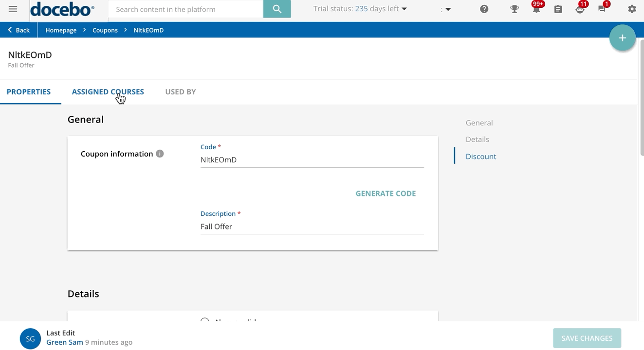
Task: Jump to Details section in side navigation
Action: point(477,140)
